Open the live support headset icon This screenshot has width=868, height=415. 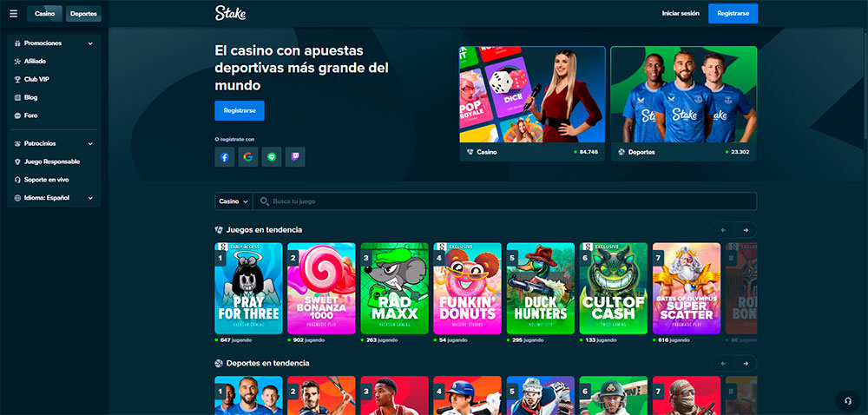pos(847,400)
